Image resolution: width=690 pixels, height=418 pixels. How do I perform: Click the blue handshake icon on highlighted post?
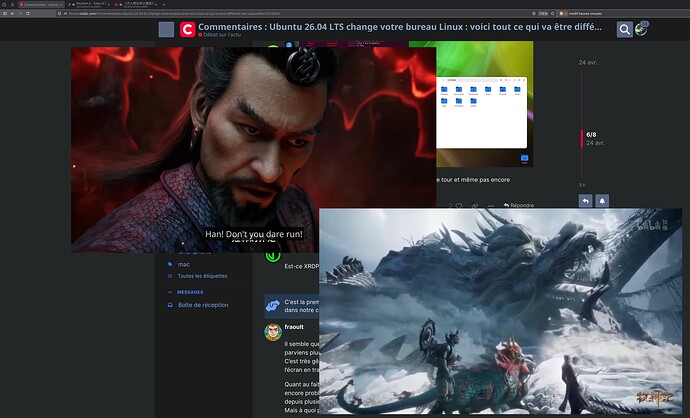[273, 305]
